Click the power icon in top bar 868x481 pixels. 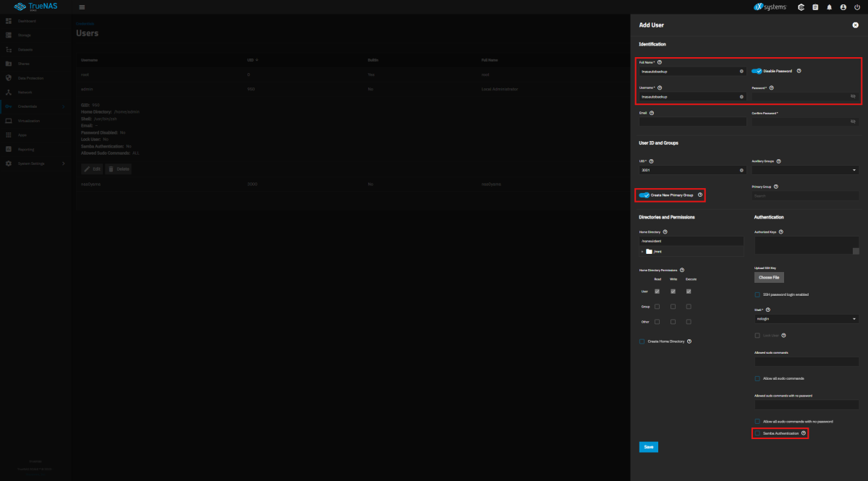pos(857,7)
